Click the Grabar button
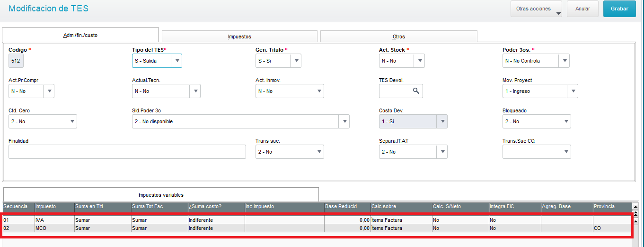644x247 pixels. (619, 9)
